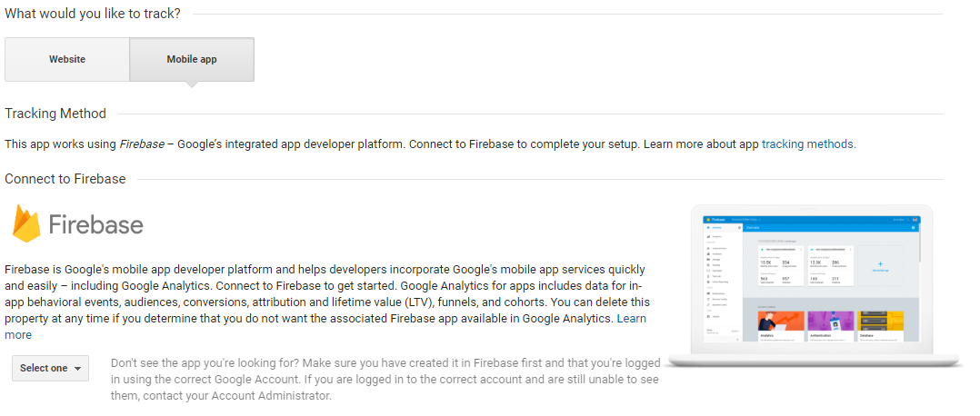
Task: Click the Firebase wordmark next to the flame
Action: coord(95,224)
